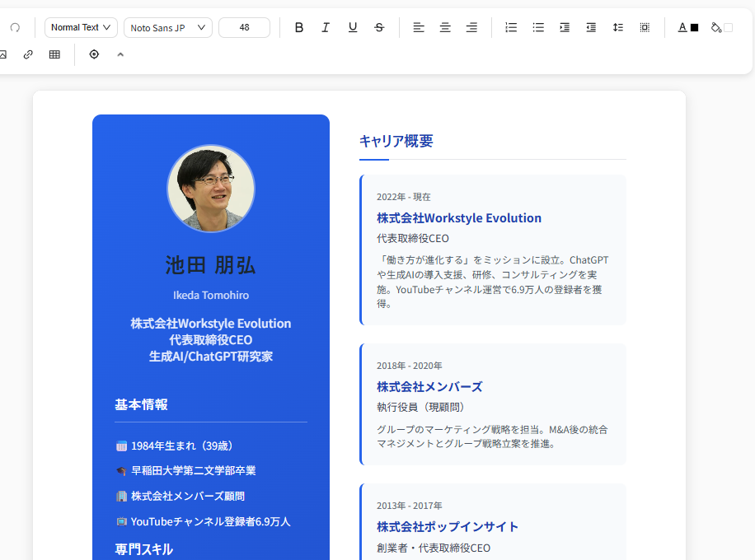Click the paint bucket fill icon
Screen dimensions: 755x560
[716, 27]
